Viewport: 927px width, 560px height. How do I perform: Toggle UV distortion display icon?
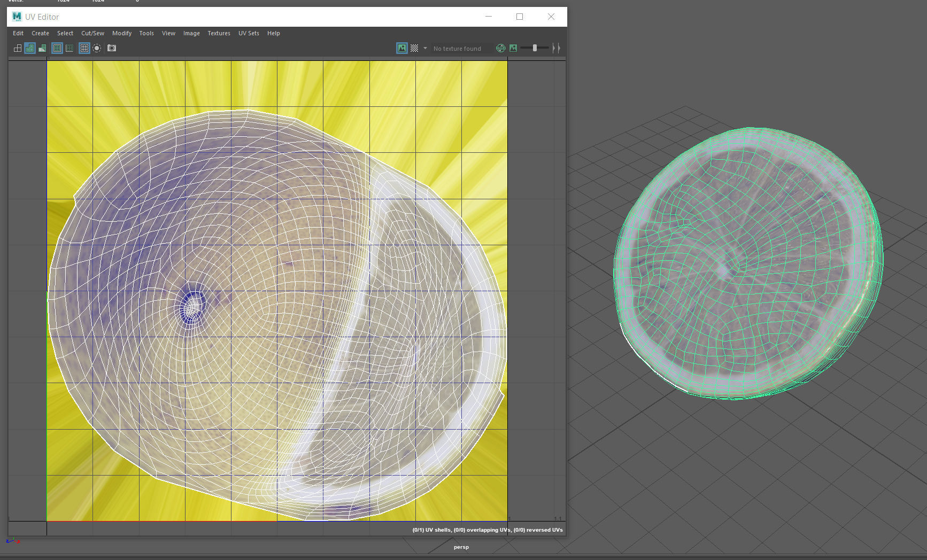point(42,48)
